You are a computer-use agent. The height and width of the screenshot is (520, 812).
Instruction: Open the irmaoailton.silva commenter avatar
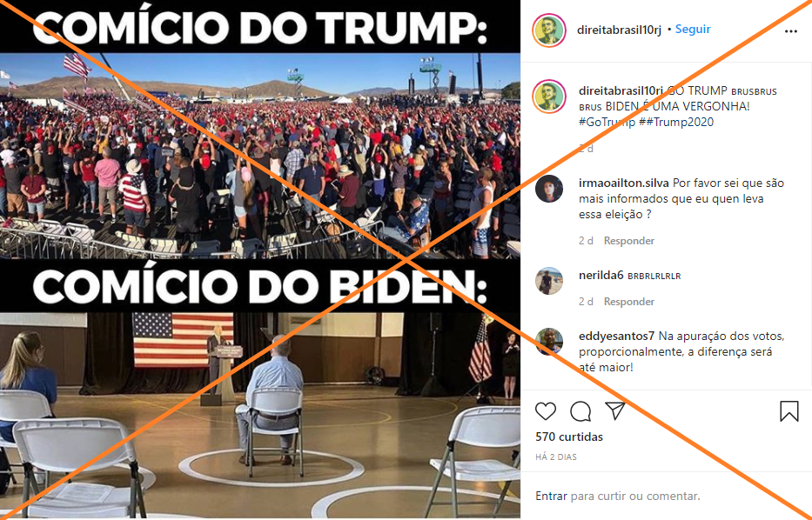tap(549, 189)
